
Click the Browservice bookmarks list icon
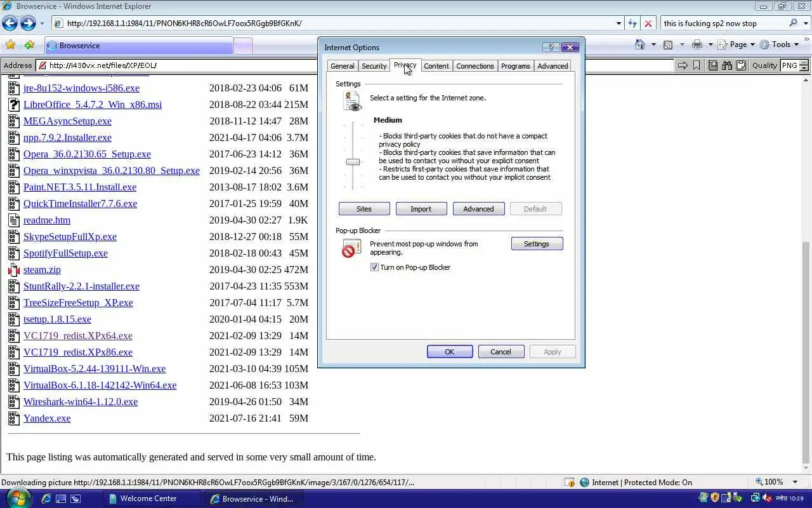713,65
